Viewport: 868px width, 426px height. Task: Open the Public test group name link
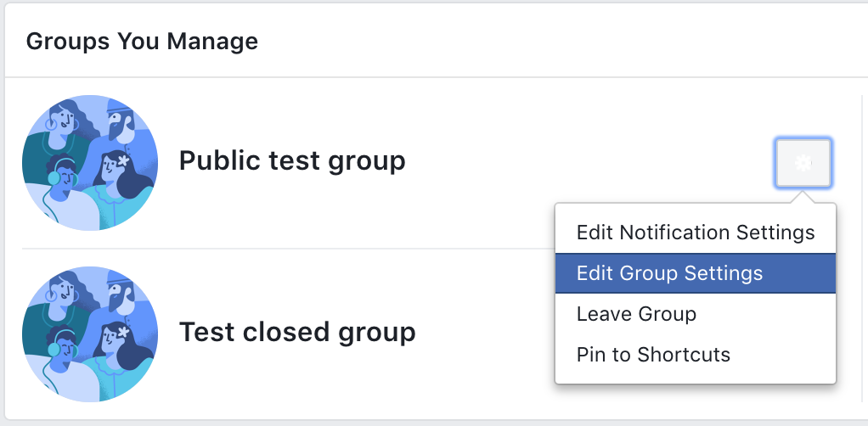click(292, 160)
